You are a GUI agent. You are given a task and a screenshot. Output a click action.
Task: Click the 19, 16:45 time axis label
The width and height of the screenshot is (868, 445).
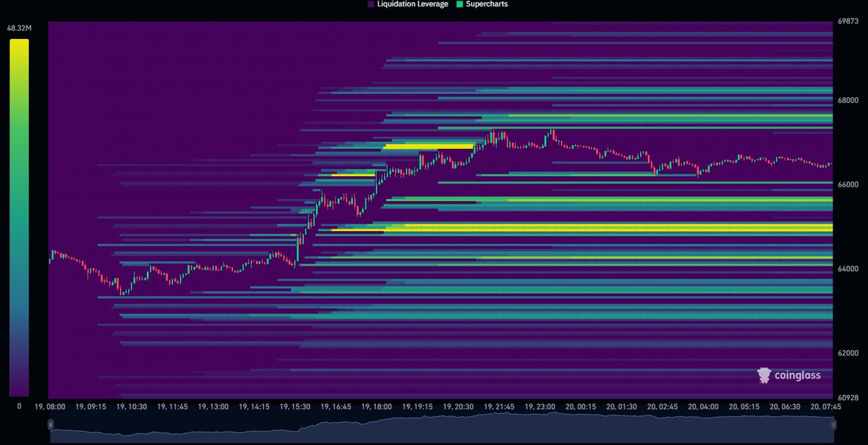click(x=337, y=407)
